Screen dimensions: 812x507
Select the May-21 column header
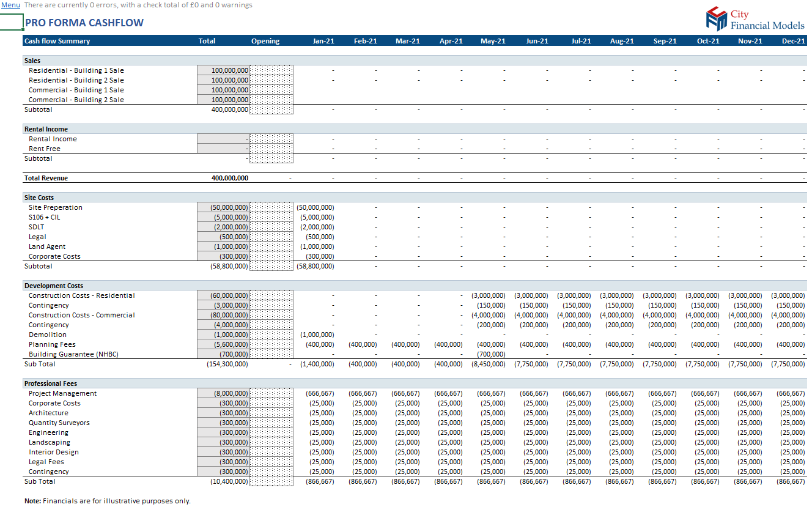[x=493, y=41]
